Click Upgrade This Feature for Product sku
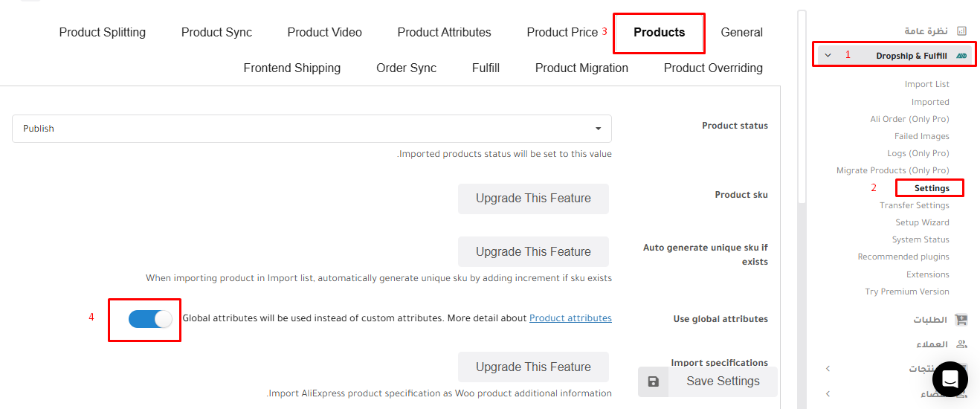This screenshot has height=409, width=980. click(x=533, y=199)
